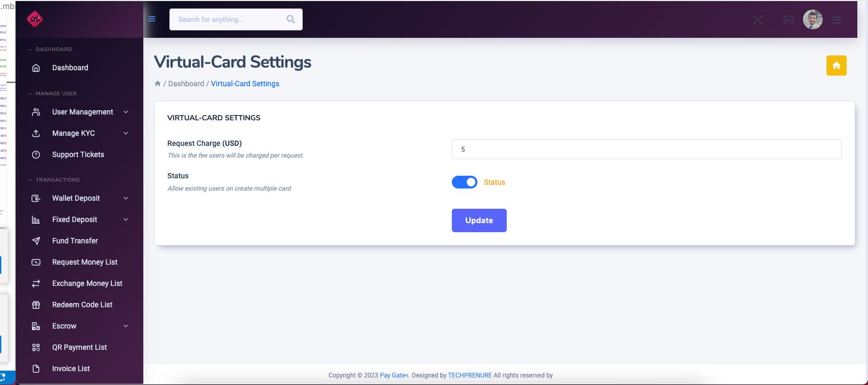Click the Dashboard breadcrumb link
This screenshot has height=385, width=868.
point(186,84)
